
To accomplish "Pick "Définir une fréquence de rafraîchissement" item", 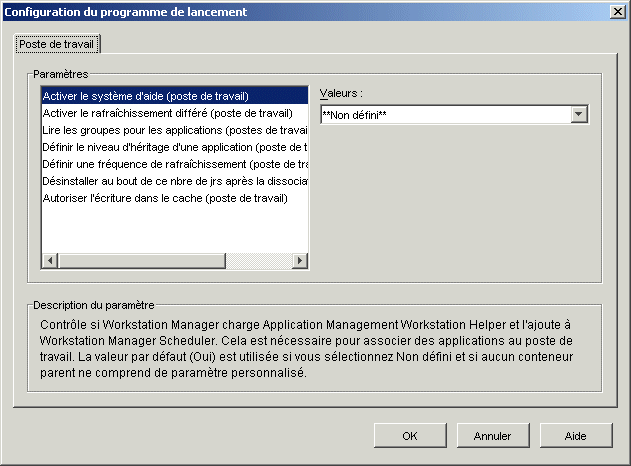I will pyautogui.click(x=174, y=164).
